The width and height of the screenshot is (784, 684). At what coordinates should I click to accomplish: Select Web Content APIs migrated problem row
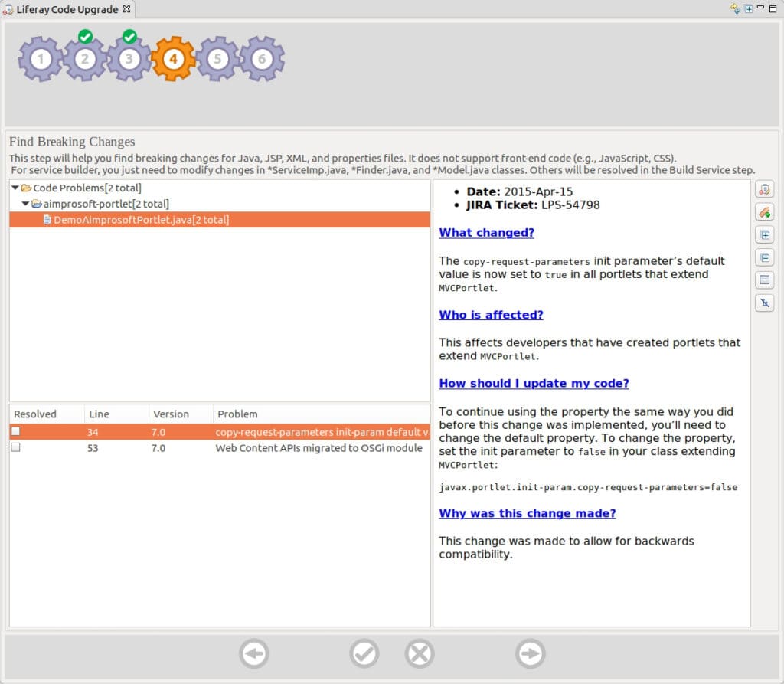tap(220, 448)
